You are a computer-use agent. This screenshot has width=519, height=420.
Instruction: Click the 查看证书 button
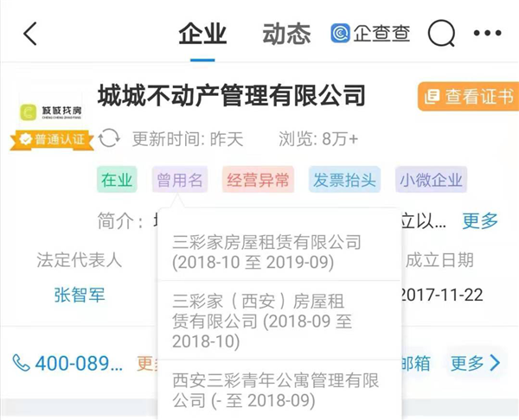tap(468, 97)
